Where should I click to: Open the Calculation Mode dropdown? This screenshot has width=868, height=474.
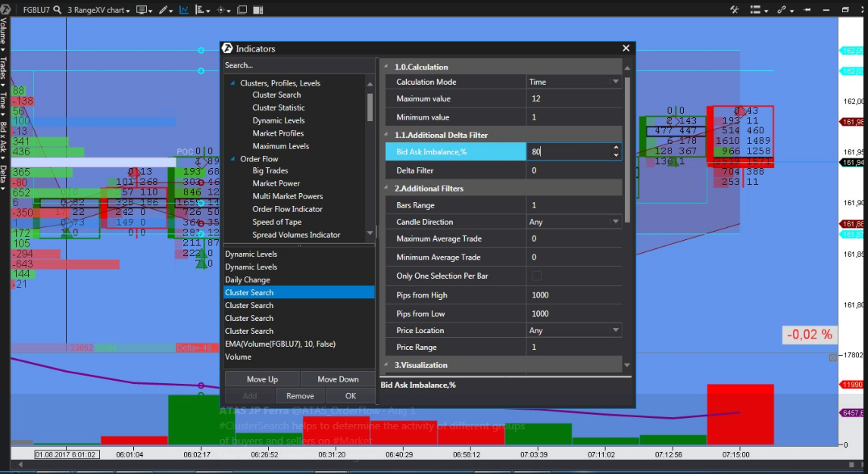(615, 82)
